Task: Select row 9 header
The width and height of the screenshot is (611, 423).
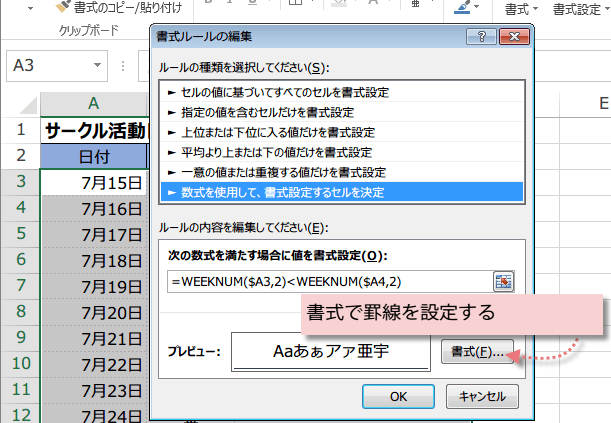Action: pos(21,338)
